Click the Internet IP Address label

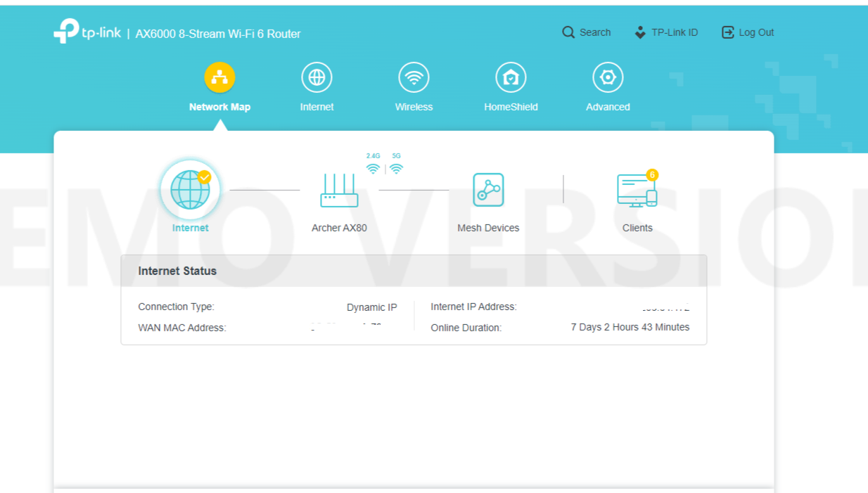point(473,307)
